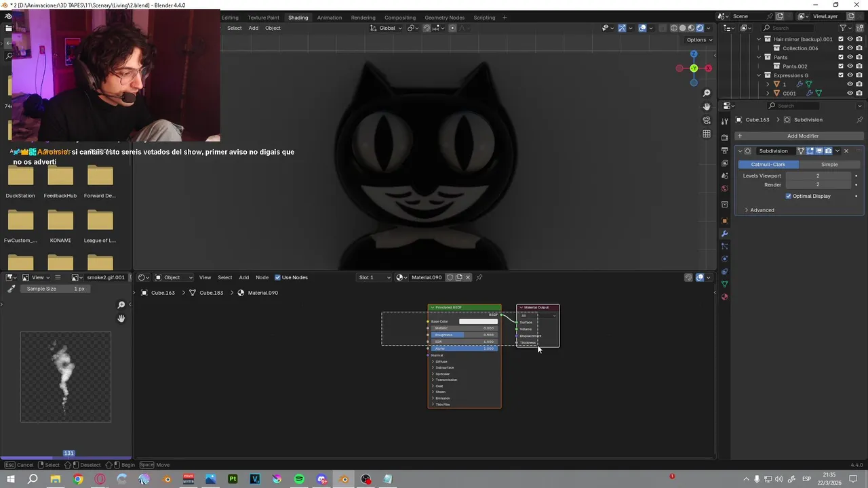Click the Add Modifier button
The width and height of the screenshot is (868, 488).
point(800,136)
